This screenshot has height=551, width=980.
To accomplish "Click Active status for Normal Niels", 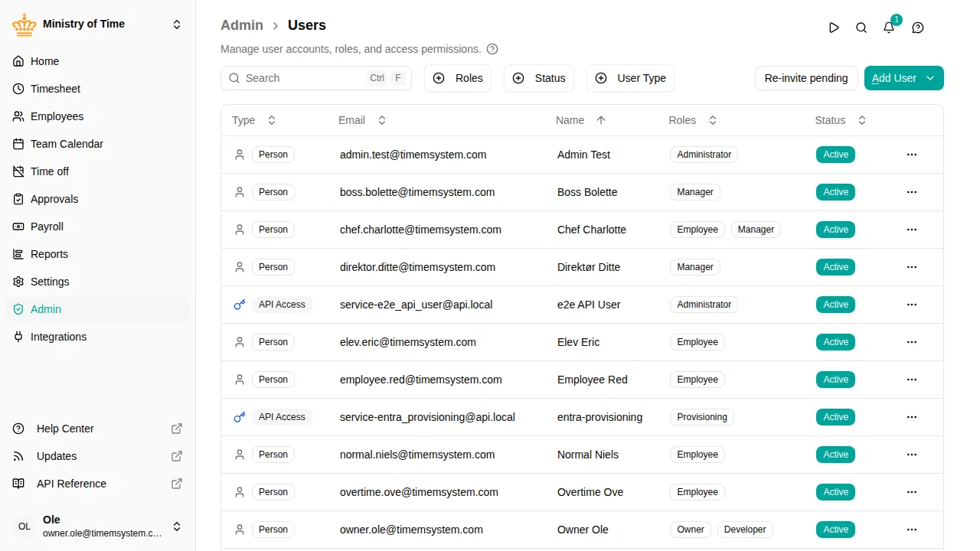I will [x=835, y=455].
